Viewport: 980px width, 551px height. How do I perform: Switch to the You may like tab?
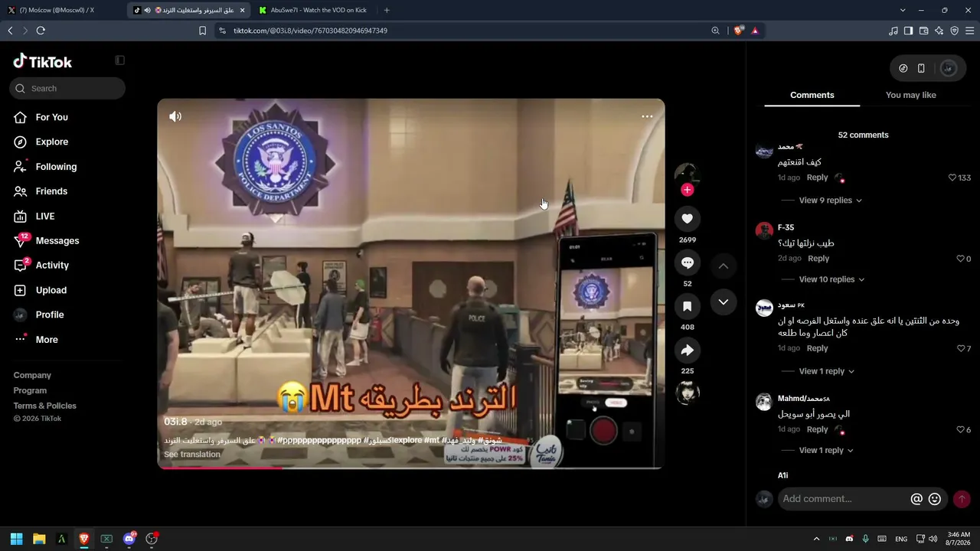pos(911,95)
